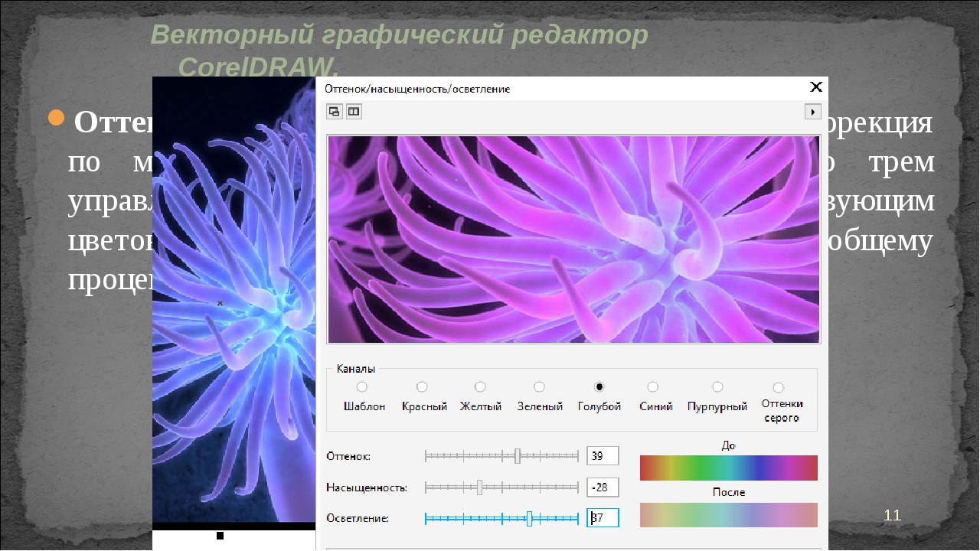Choose the Зеленый channel option

click(540, 387)
